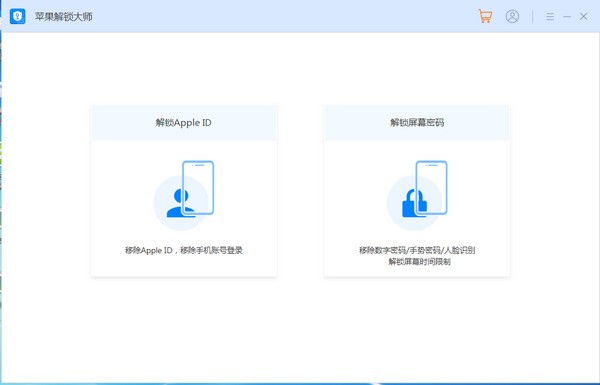Click the shield app logo in title bar

tap(18, 16)
